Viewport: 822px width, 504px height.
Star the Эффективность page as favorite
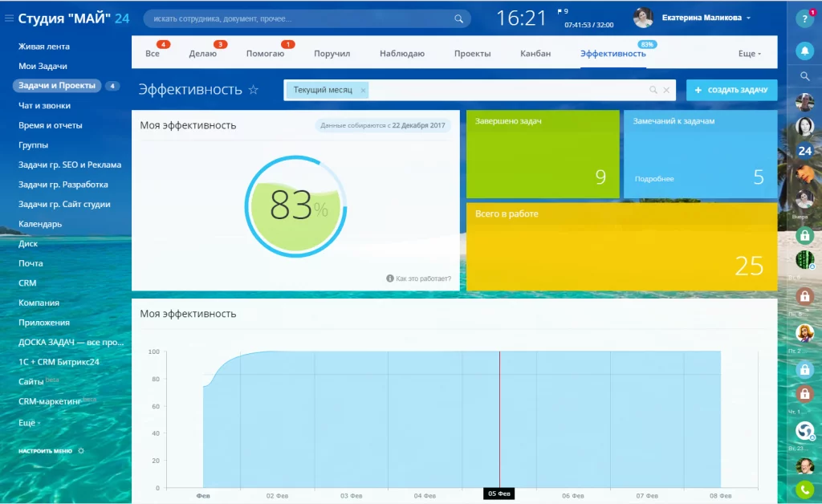pyautogui.click(x=253, y=90)
